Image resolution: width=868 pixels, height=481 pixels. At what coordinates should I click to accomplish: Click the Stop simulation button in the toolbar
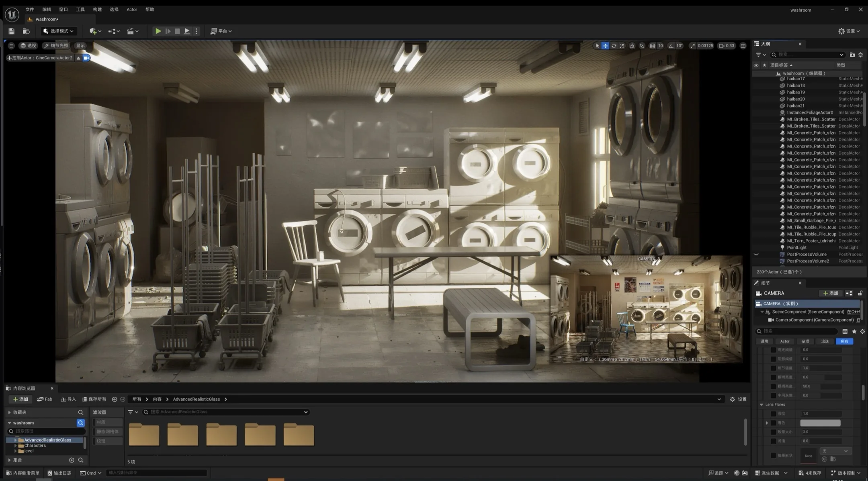click(177, 31)
